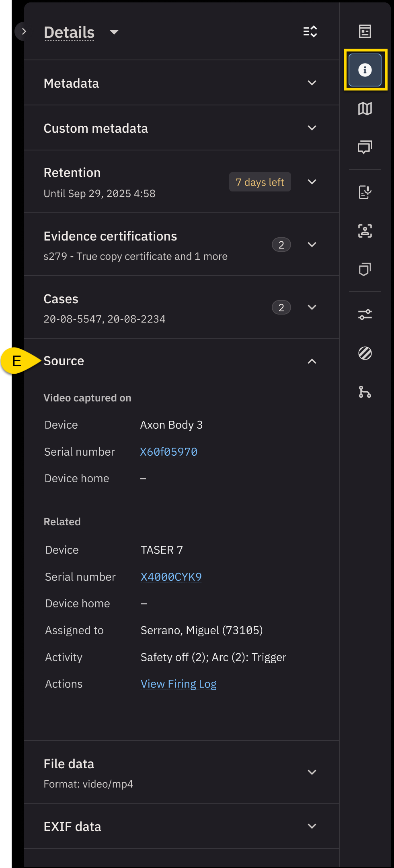The height and width of the screenshot is (868, 394).
Task: Click the View Firing Log link
Action: pos(179,684)
